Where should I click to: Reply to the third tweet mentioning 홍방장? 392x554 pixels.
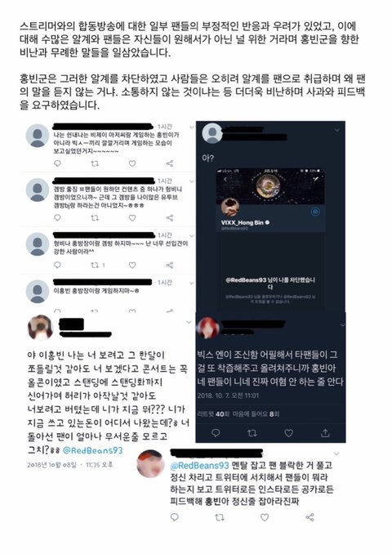(x=57, y=265)
